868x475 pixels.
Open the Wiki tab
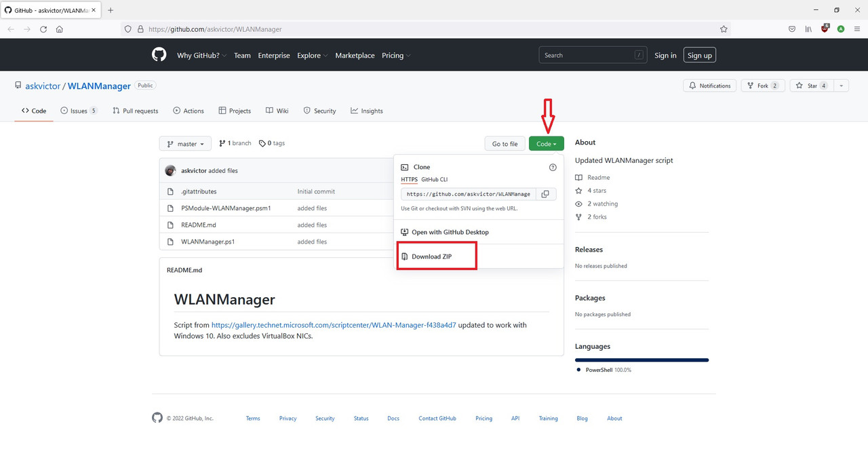click(x=277, y=111)
